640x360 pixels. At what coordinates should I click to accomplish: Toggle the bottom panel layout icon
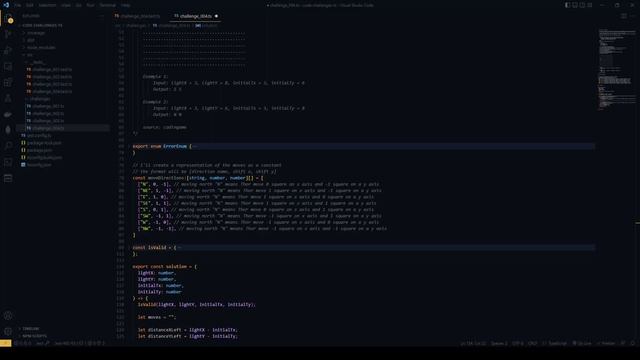click(x=575, y=5)
